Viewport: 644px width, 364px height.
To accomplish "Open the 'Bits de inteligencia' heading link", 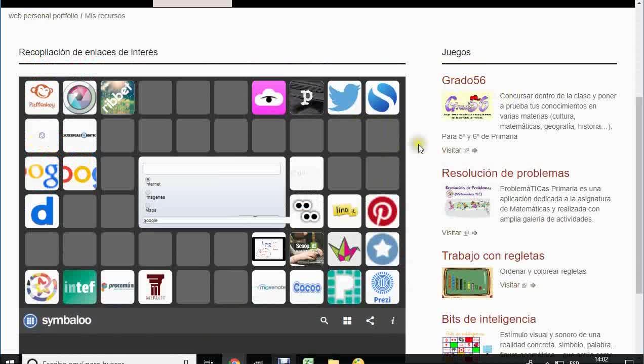I will (x=489, y=319).
